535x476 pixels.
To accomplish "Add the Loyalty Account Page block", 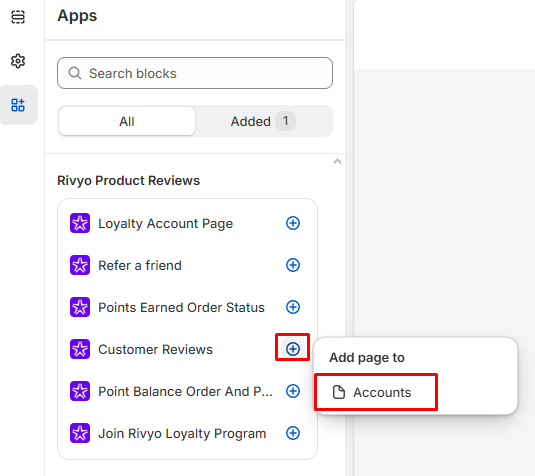I will pos(293,223).
